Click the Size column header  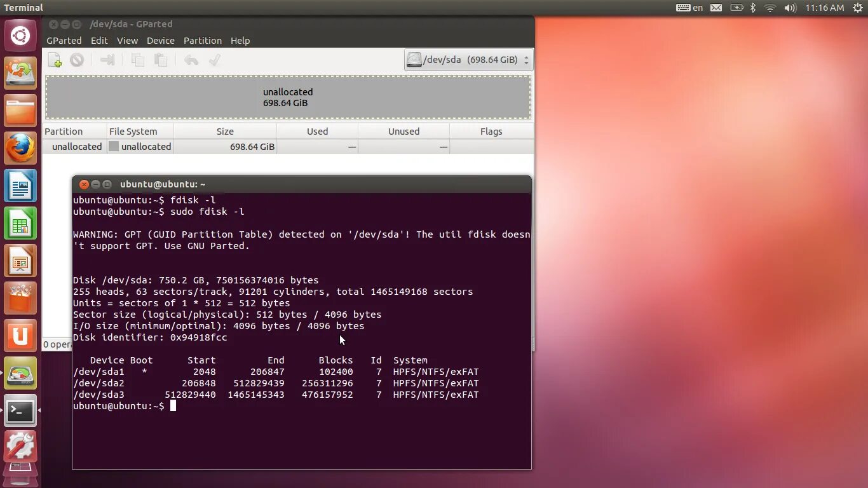click(225, 132)
